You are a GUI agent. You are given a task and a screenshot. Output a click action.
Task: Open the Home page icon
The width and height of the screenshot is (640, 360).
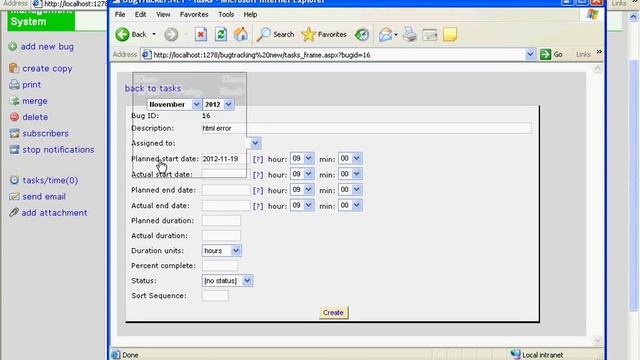tap(241, 35)
